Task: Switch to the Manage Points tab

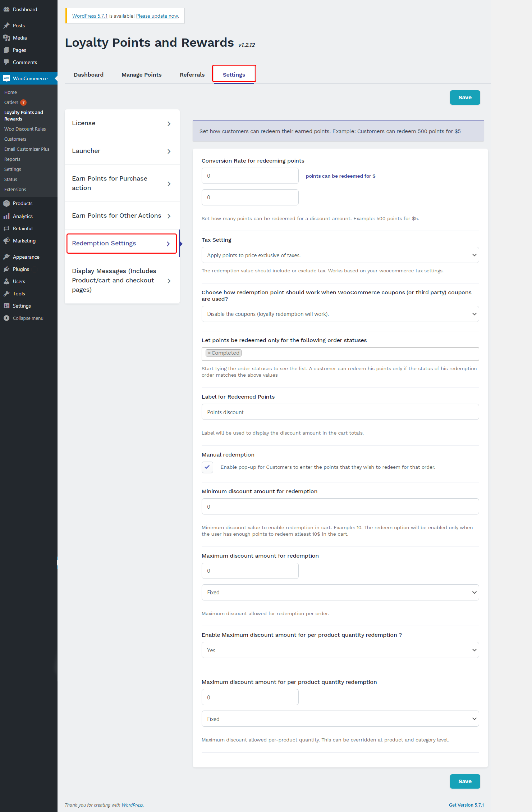Action: [x=142, y=75]
